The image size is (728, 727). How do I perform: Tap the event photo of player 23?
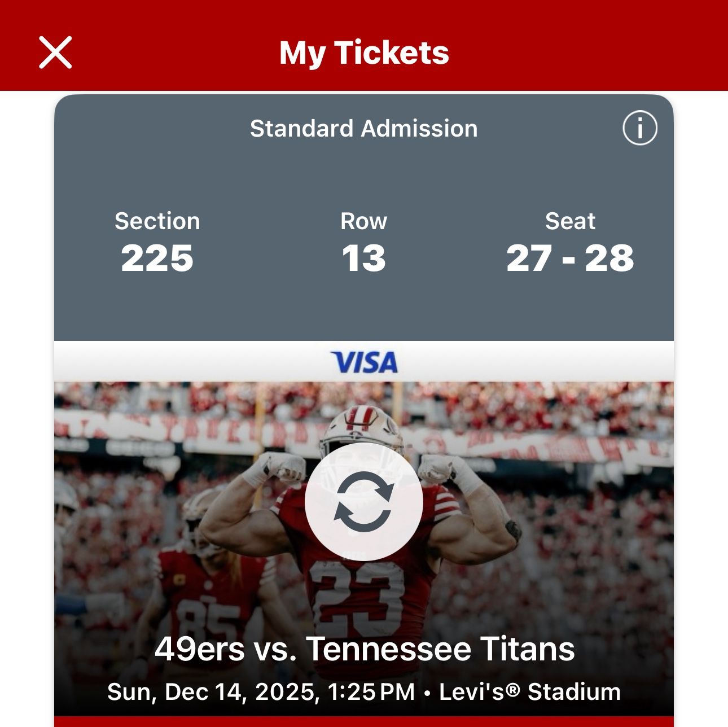[x=364, y=593]
